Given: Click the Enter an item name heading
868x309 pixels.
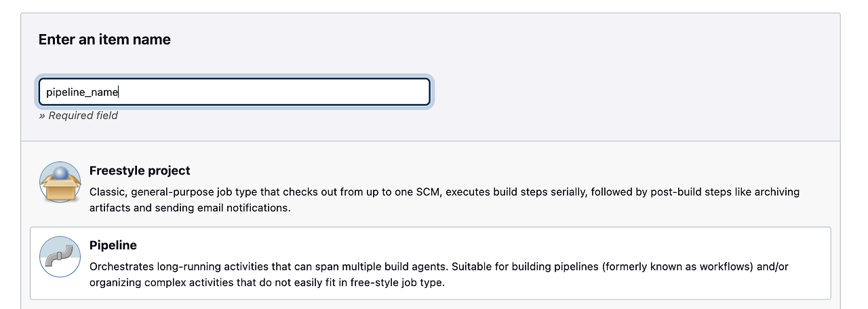Looking at the screenshot, I should pyautogui.click(x=104, y=39).
